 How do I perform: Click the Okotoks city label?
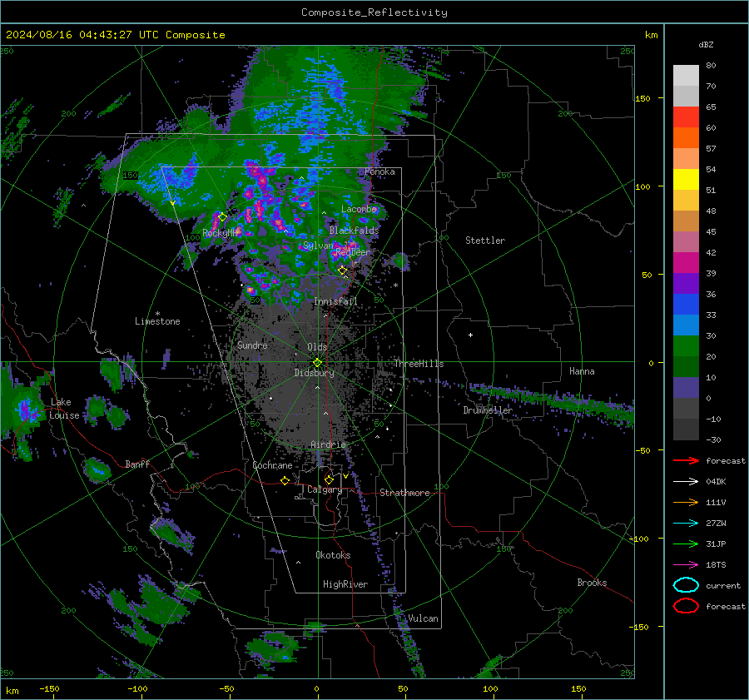coord(333,555)
